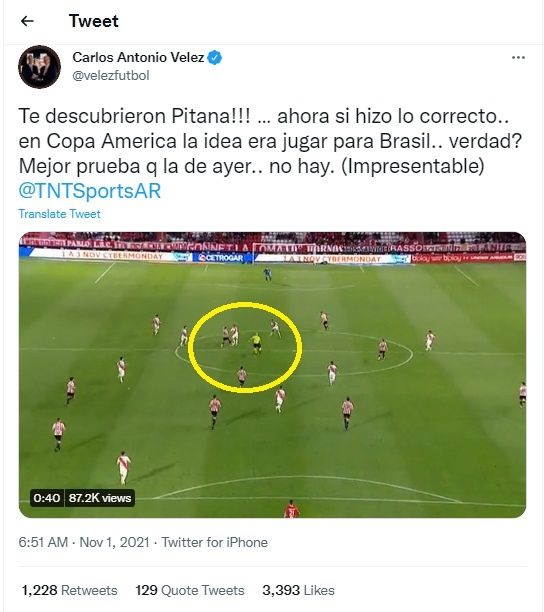View the 1,228 Retweets list
The height and width of the screenshot is (612, 544).
(x=69, y=590)
